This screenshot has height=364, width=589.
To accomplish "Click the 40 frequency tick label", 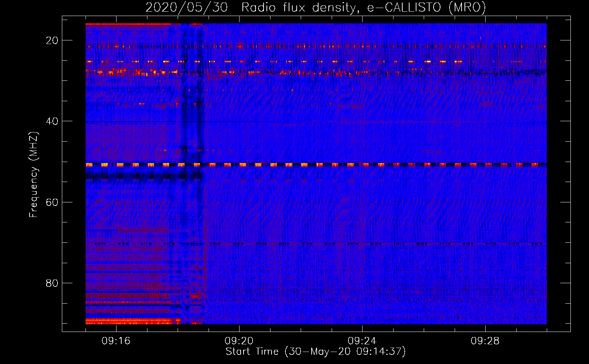I will point(52,121).
